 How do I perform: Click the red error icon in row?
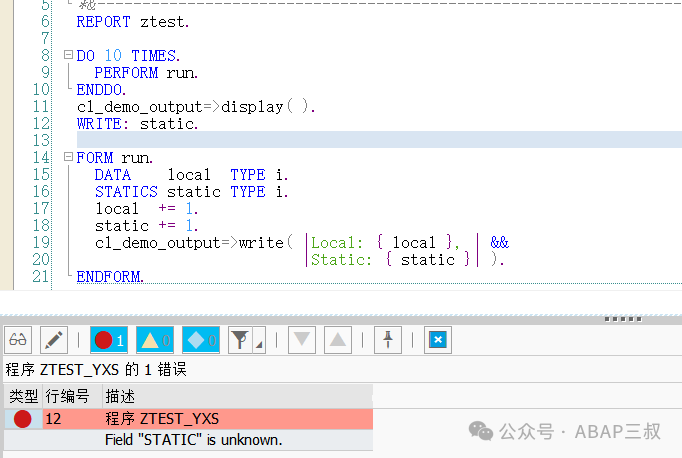(x=23, y=419)
